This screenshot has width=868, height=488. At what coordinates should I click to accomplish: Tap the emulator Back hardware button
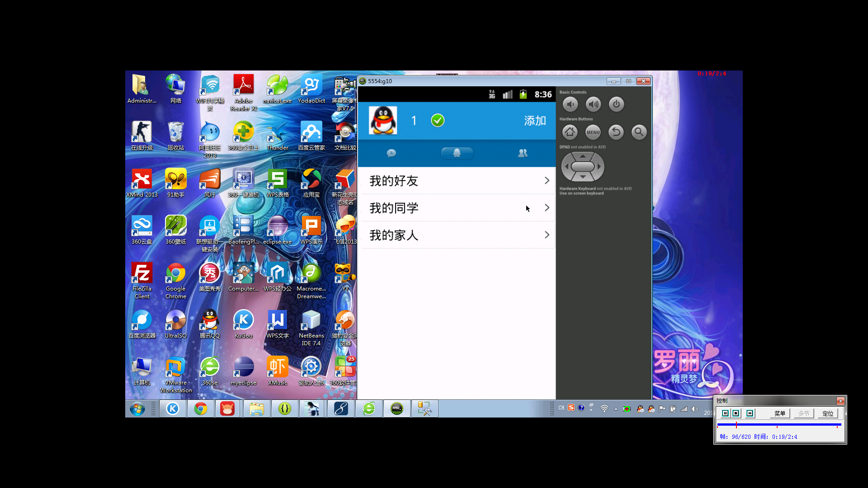[x=616, y=132]
